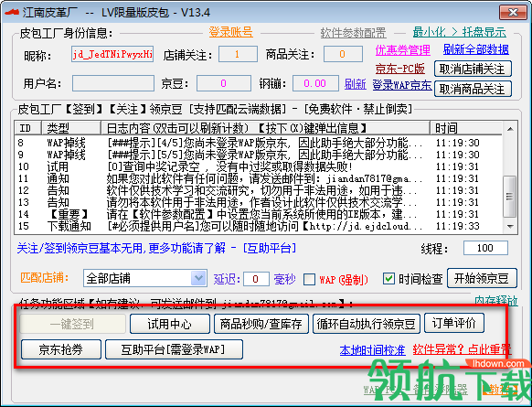Click the 刷新 link next to 钢镚
This screenshot has height=407, width=532.
(x=356, y=84)
